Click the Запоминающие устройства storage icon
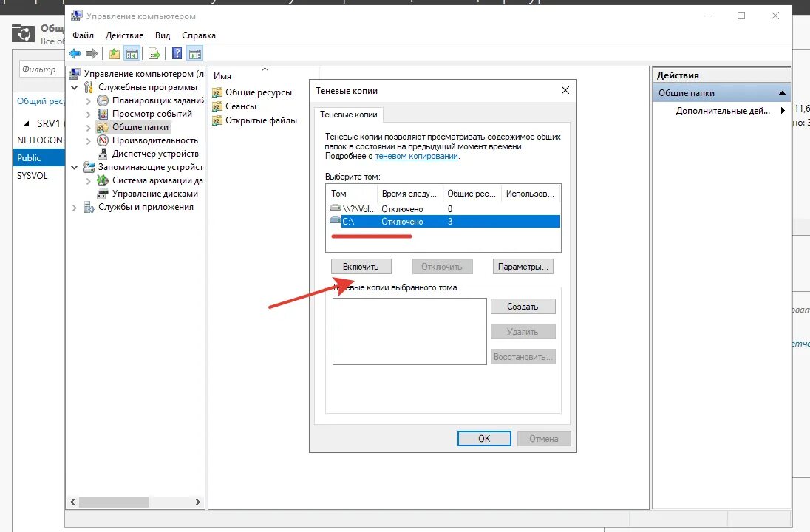This screenshot has height=532, width=810. click(x=89, y=167)
